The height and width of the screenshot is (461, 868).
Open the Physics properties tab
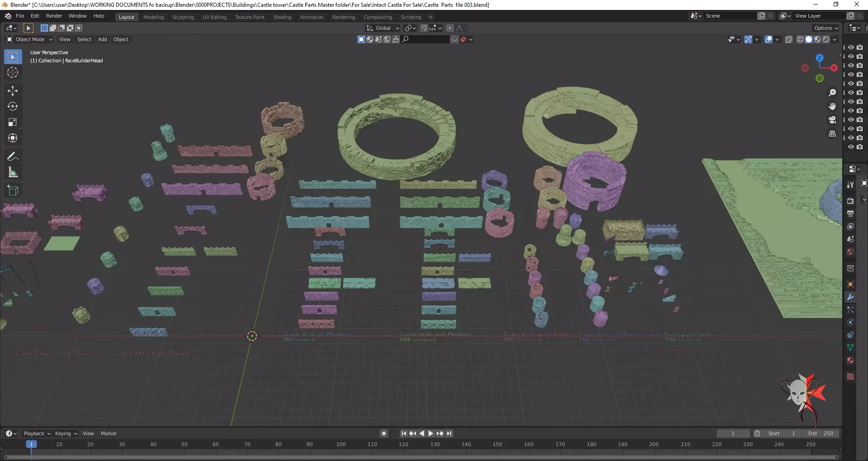click(x=850, y=322)
